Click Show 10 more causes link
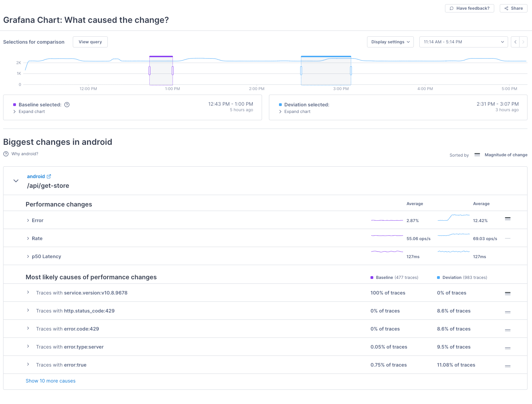Viewport: 532px width, 404px height. pyautogui.click(x=51, y=381)
